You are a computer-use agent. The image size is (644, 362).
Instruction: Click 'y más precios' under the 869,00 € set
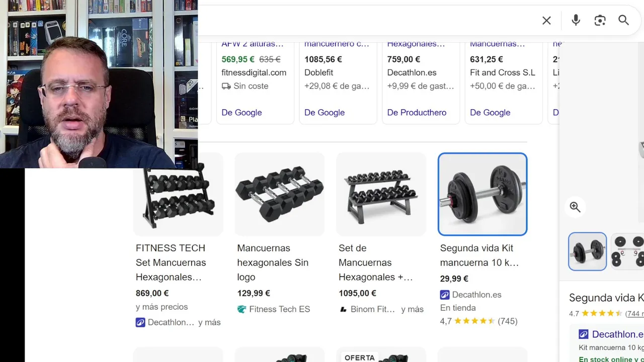tap(162, 307)
